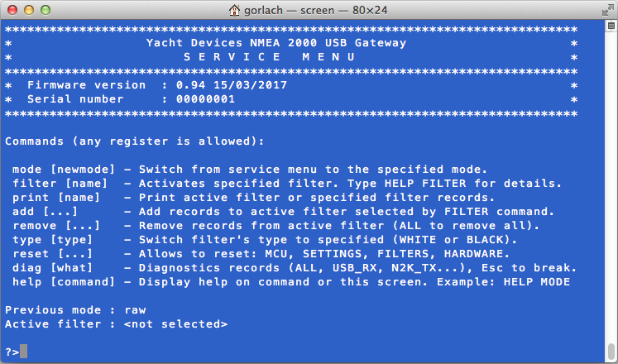Click the scrollbar up arrow
618x364 pixels.
pos(610,26)
